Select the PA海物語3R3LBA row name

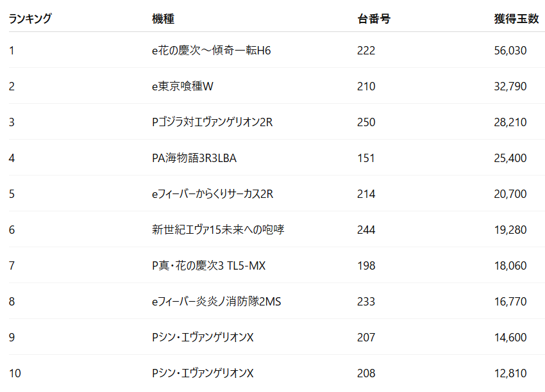[194, 158]
